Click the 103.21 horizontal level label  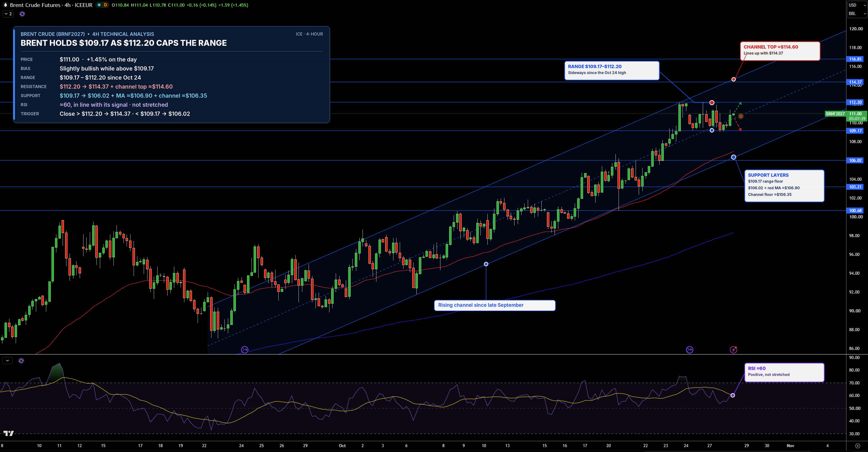[855, 187]
